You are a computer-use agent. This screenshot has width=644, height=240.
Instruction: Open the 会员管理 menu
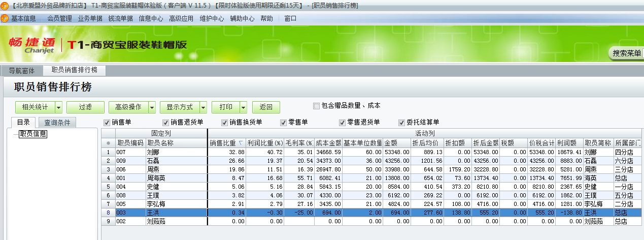[59, 18]
